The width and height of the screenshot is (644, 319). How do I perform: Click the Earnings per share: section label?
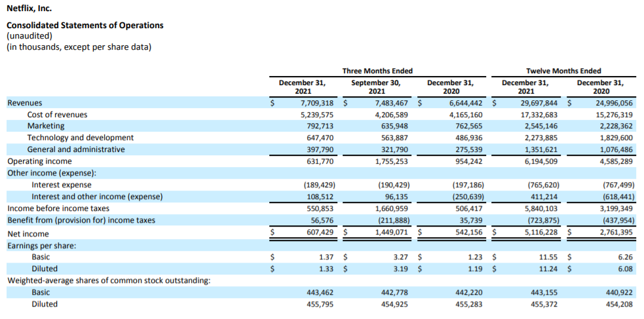(42, 246)
